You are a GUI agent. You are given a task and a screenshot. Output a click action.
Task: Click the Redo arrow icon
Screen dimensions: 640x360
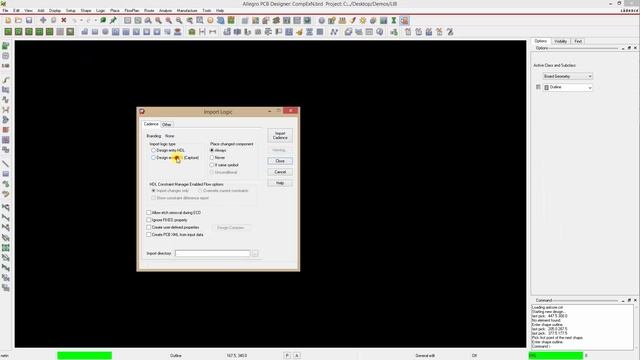point(88,20)
